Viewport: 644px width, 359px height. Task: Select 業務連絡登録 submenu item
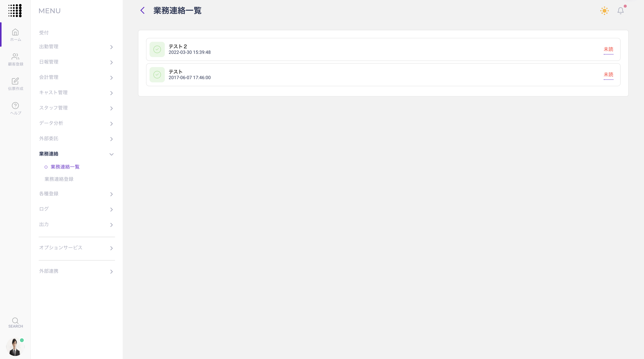(x=59, y=179)
